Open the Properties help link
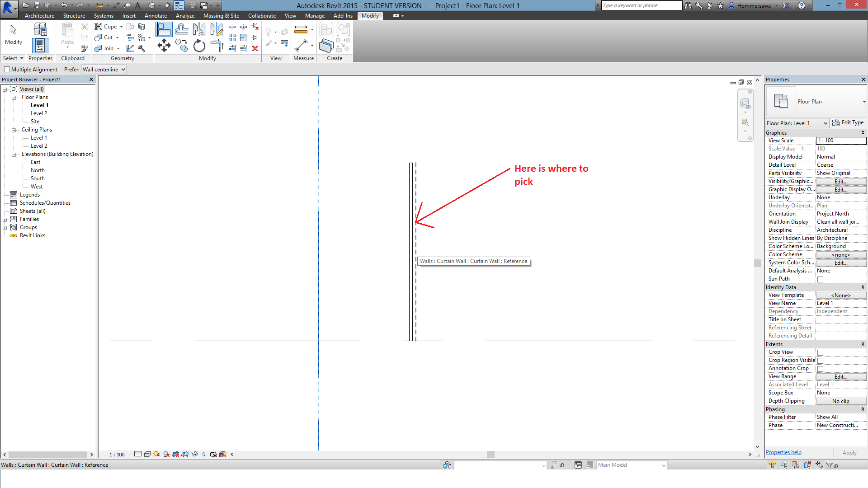 (x=783, y=452)
